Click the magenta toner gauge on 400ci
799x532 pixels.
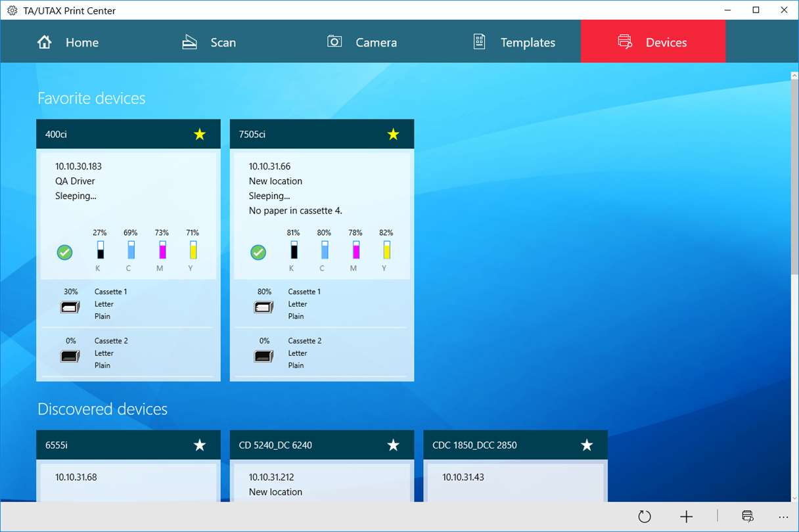pyautogui.click(x=162, y=250)
